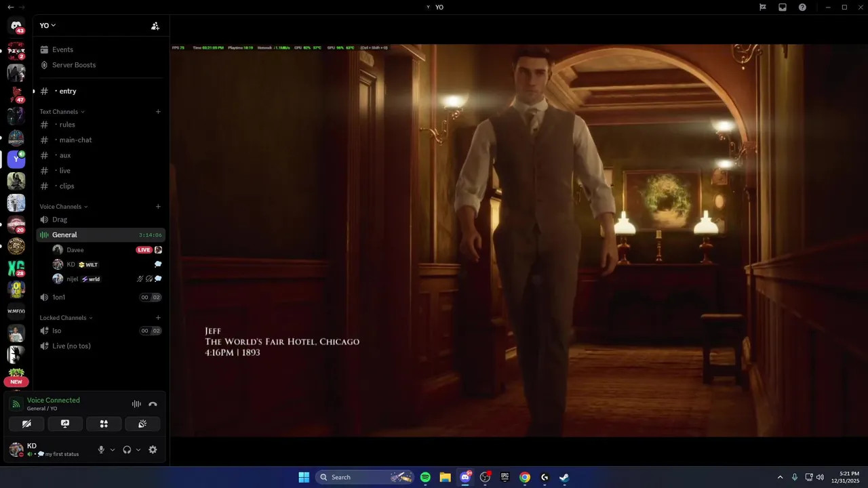Show hidden system tray icons
This screenshot has width=868, height=488.
[x=780, y=477]
